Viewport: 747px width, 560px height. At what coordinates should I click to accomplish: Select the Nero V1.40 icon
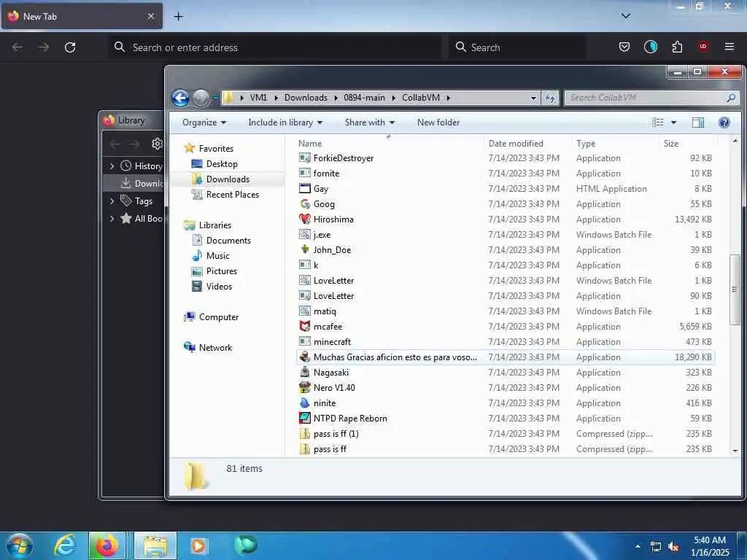pos(305,388)
